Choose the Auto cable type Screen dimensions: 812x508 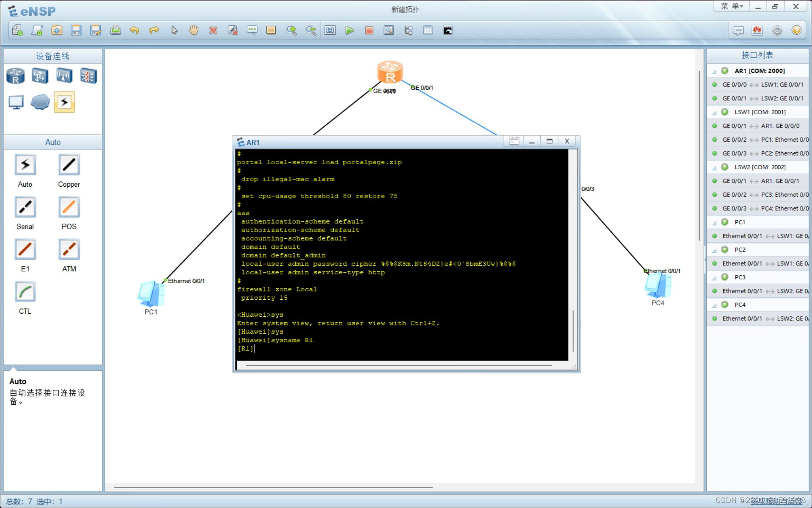[x=25, y=165]
